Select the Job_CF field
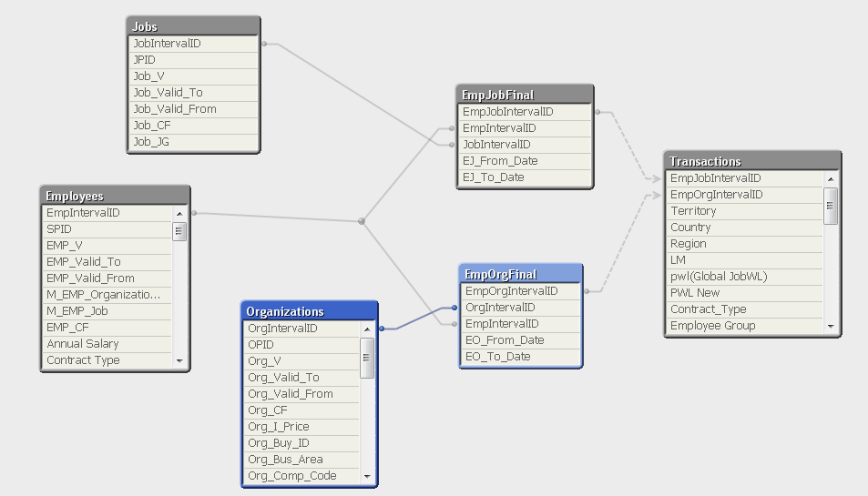868x496 pixels. coord(193,126)
